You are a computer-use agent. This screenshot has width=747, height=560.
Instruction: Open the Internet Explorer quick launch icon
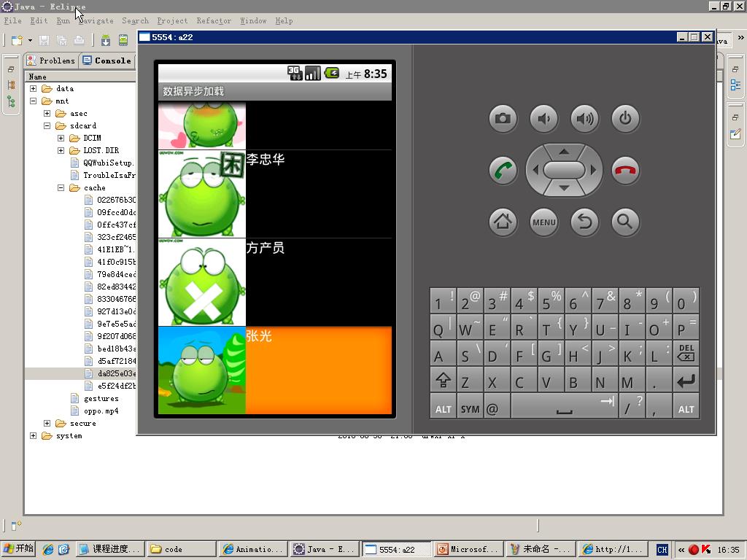47,549
